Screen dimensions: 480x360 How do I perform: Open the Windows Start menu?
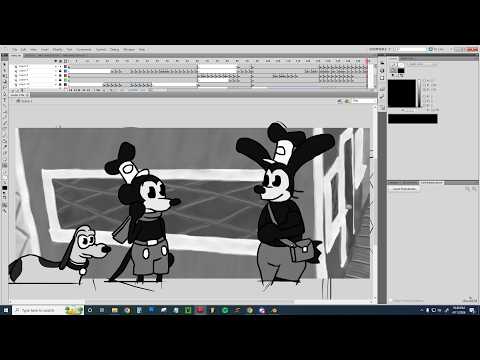[6, 310]
